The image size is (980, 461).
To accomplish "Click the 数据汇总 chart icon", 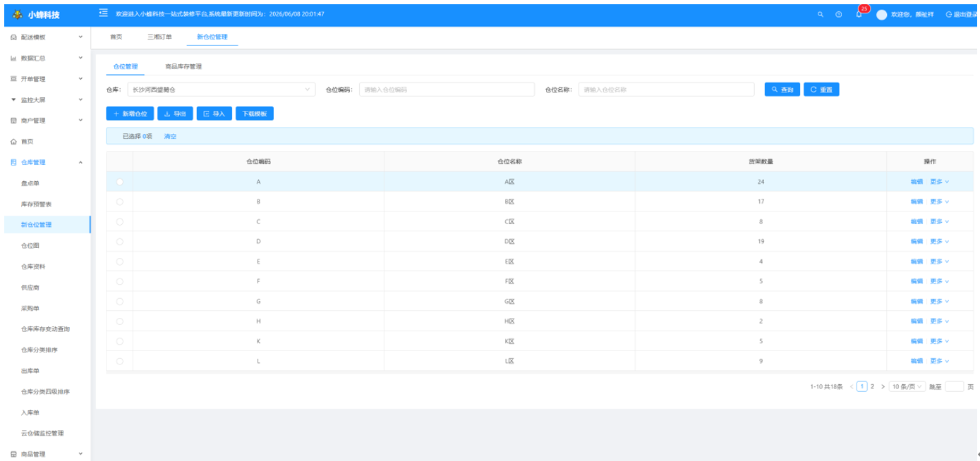I will (x=13, y=58).
